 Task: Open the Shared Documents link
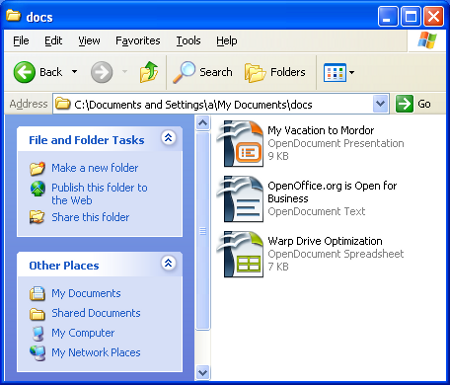[96, 313]
